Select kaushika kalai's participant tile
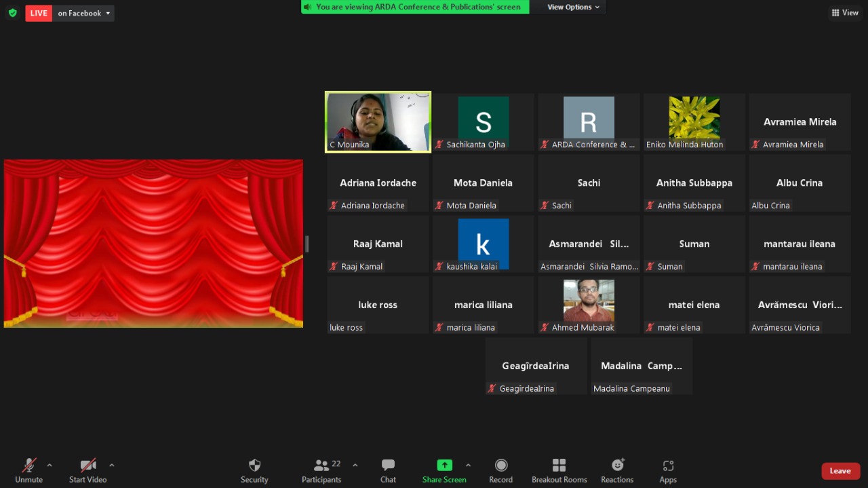868x488 pixels. (484, 244)
